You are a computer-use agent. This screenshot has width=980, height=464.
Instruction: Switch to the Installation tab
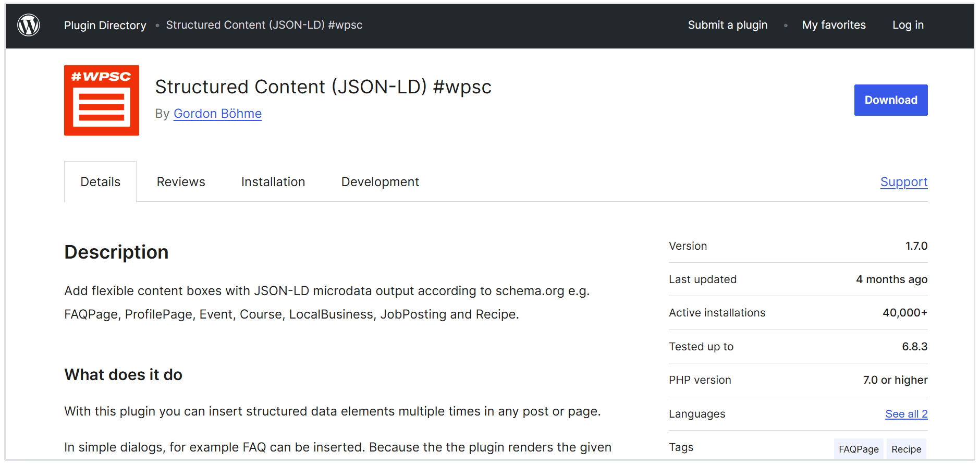coord(273,182)
